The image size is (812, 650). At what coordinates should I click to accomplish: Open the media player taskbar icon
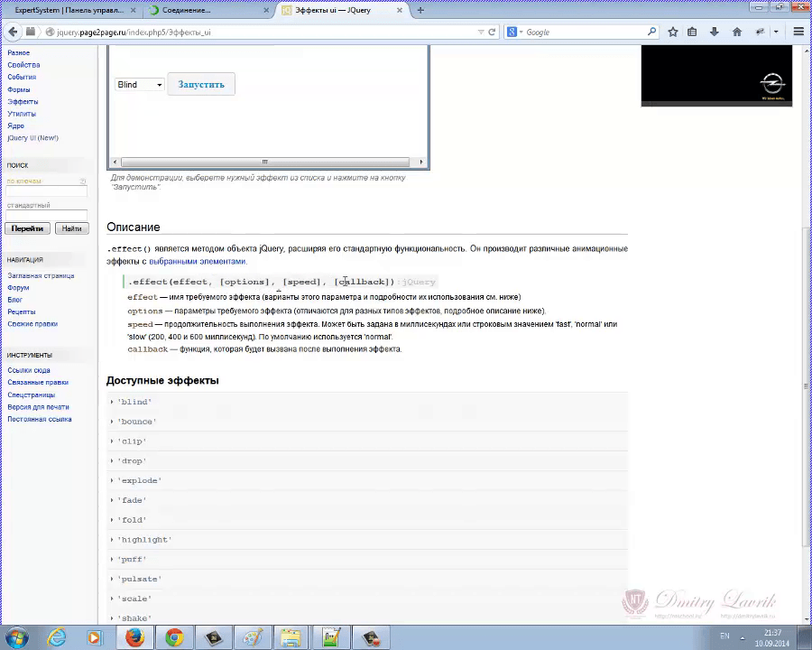[x=96, y=637]
